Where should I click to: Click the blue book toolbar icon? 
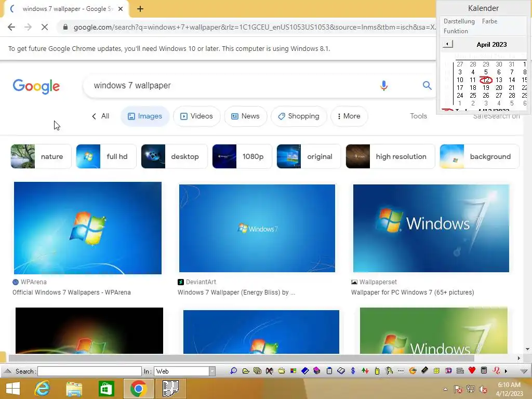305,371
